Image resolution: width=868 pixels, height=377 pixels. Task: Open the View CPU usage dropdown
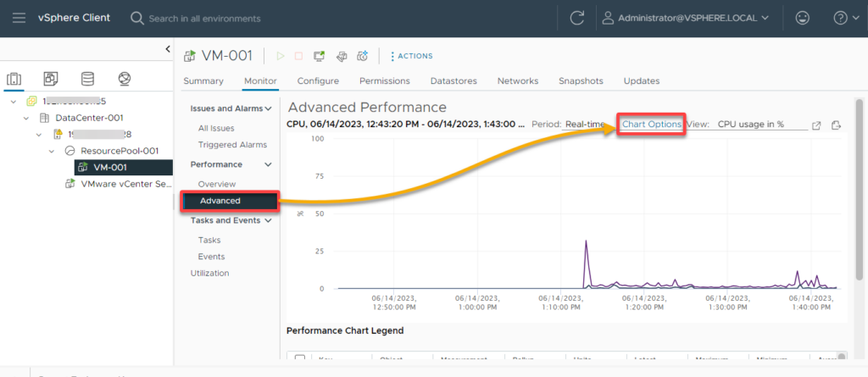(750, 125)
